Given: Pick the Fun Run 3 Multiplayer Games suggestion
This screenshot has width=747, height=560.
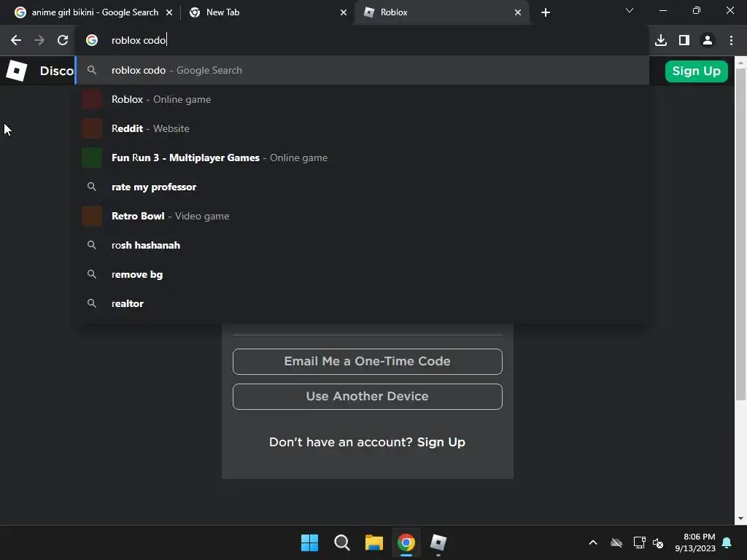Looking at the screenshot, I should 362,157.
